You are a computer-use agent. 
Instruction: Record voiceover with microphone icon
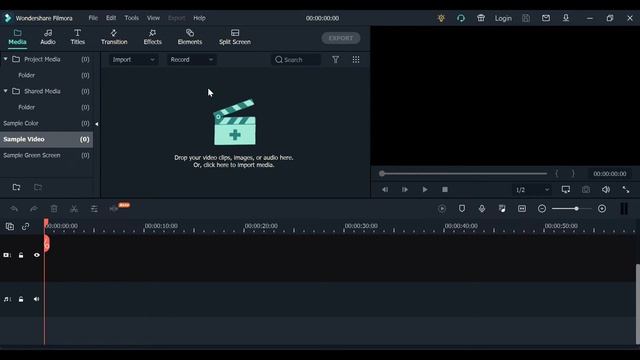click(x=482, y=209)
